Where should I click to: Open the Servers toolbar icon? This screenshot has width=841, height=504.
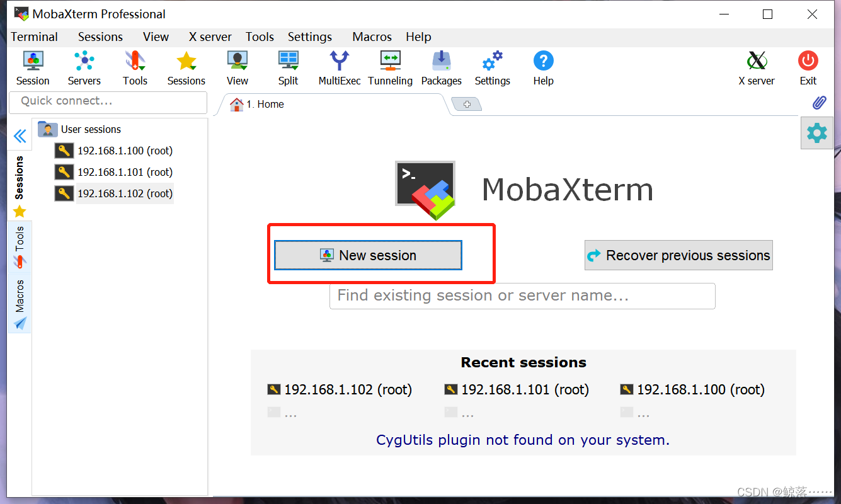(84, 61)
